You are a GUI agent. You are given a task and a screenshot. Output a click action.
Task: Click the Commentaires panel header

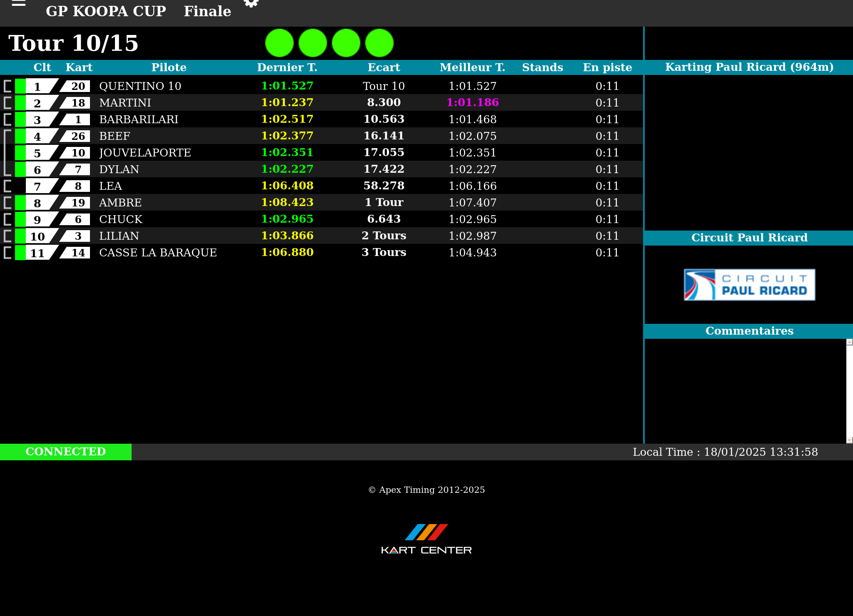tap(749, 331)
